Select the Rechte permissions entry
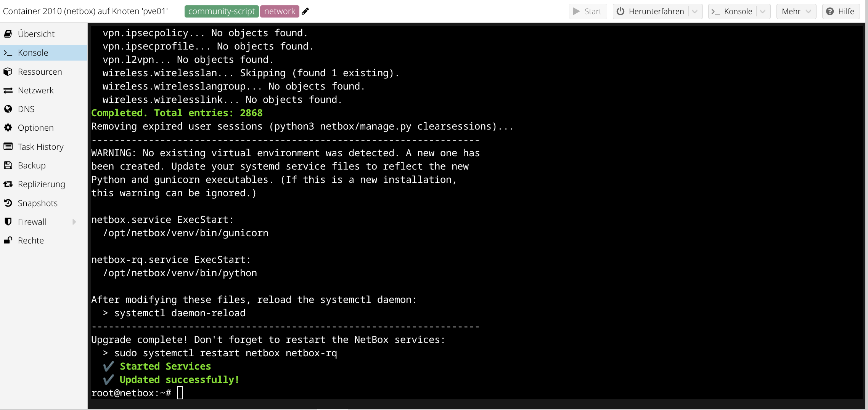The height and width of the screenshot is (410, 868). click(x=43, y=240)
